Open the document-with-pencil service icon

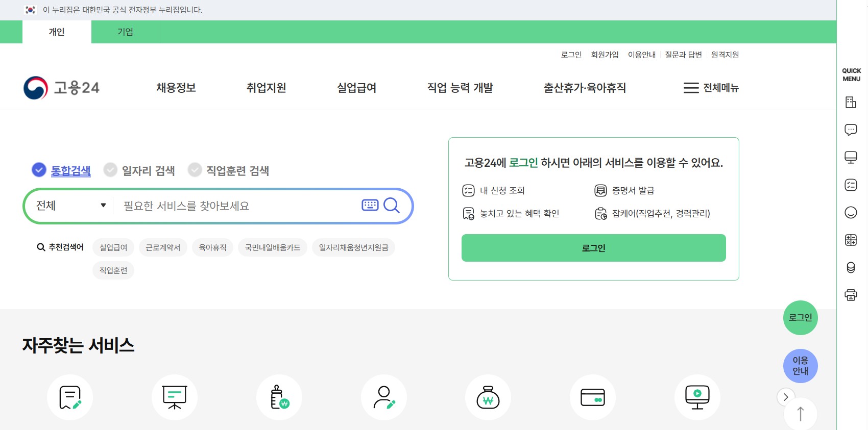coord(70,397)
